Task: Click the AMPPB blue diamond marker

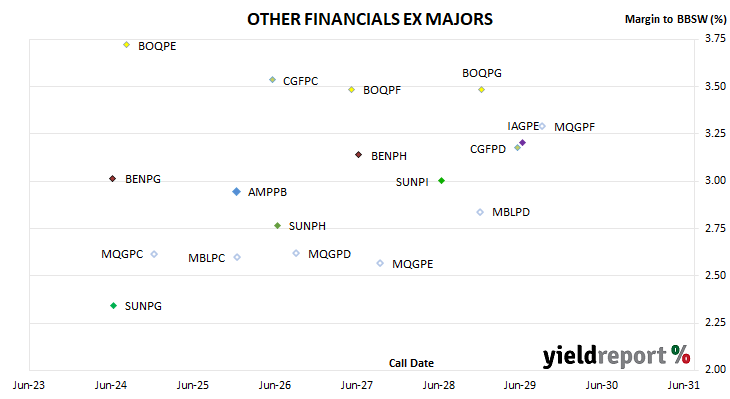Action: [237, 192]
